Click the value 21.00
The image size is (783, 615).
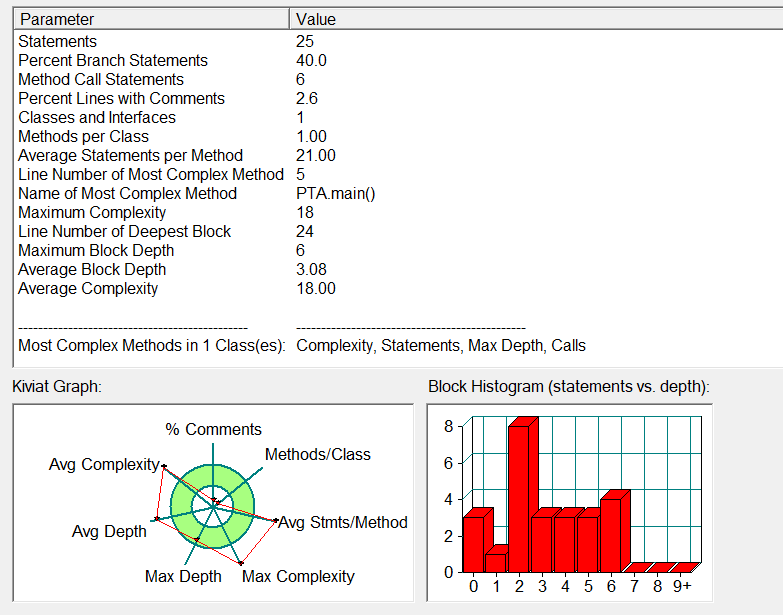(316, 155)
